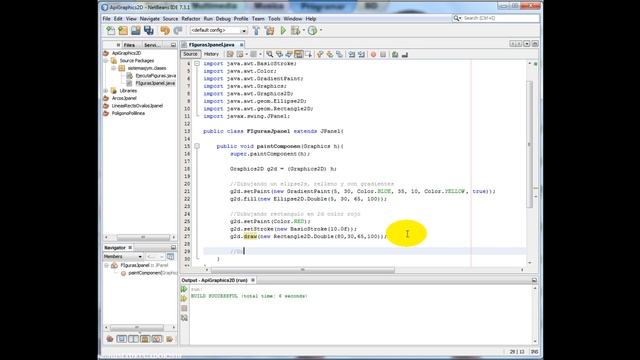Screen dimensions: 640x360
Task: Toggle Show Non-Public Members filter in Navigator
Action: coord(145,339)
